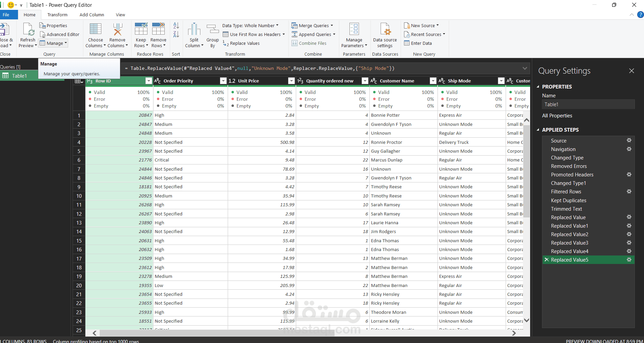Click the Recent Sources icon
The image size is (644, 343).
(x=407, y=34)
